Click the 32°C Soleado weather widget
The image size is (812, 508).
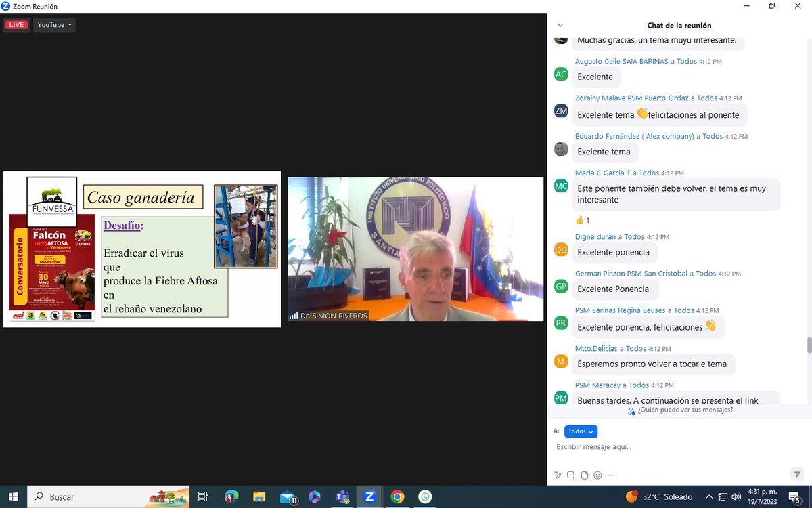pos(659,496)
